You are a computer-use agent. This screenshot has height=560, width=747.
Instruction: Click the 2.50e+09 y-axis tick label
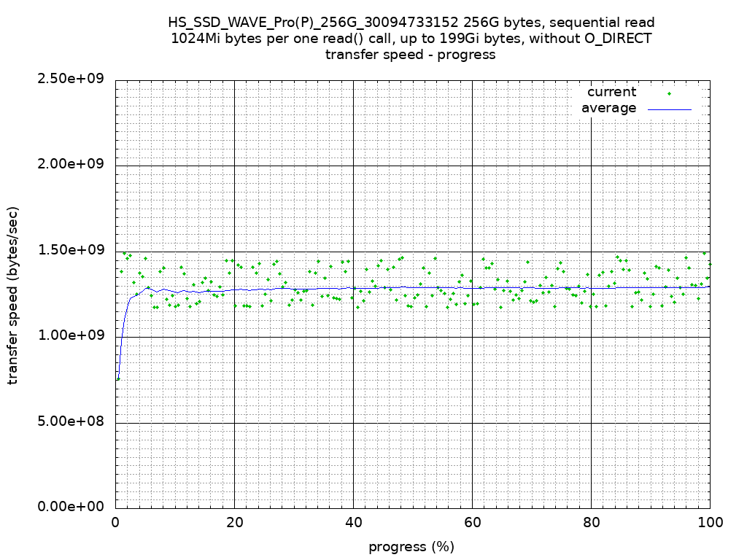(71, 79)
